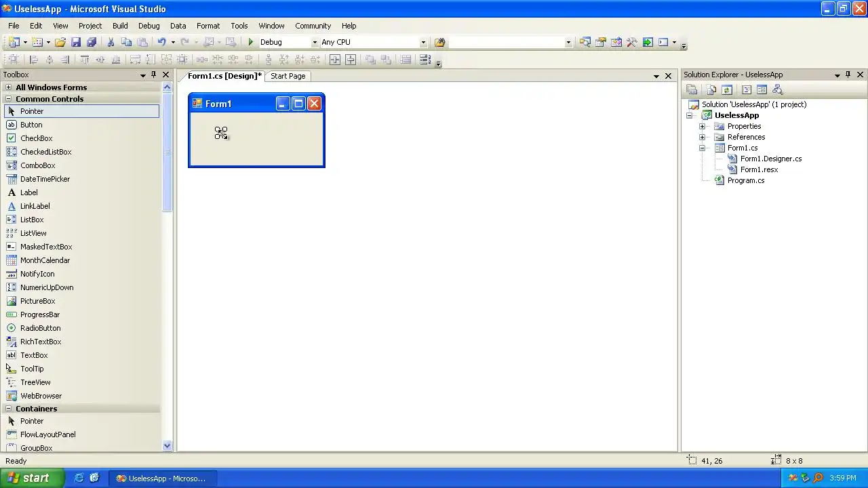Click the Toolbox scroll down arrow
Image resolution: width=868 pixels, height=488 pixels.
[x=167, y=445]
